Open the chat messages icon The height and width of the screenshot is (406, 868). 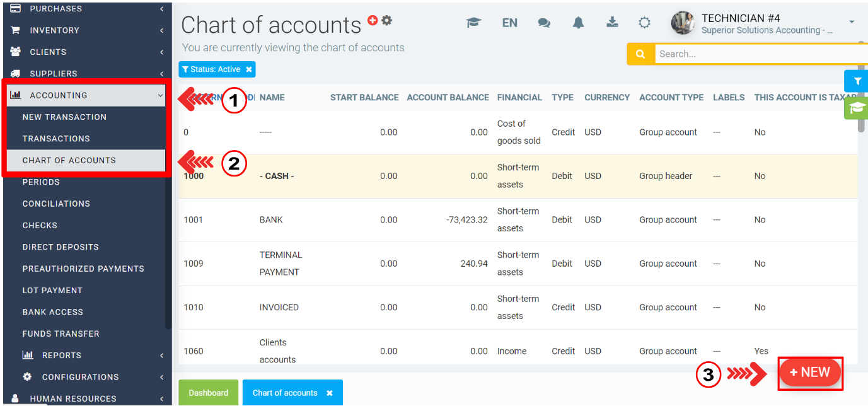click(543, 23)
